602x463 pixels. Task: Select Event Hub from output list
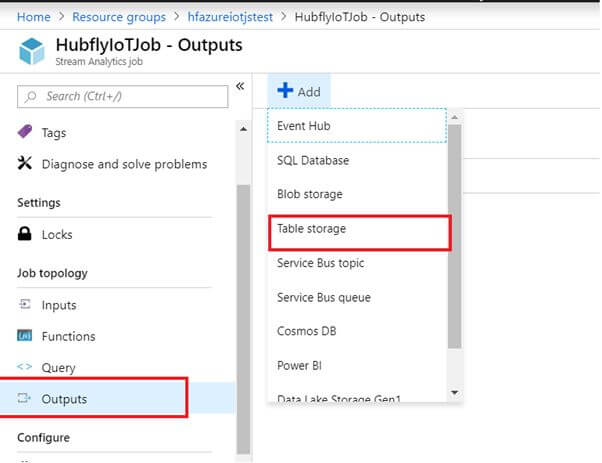[x=303, y=126]
